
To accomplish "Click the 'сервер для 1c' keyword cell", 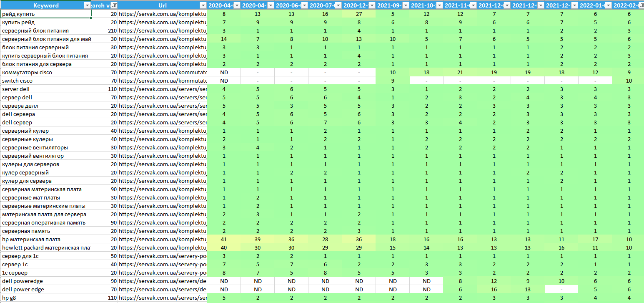I will (46, 256).
